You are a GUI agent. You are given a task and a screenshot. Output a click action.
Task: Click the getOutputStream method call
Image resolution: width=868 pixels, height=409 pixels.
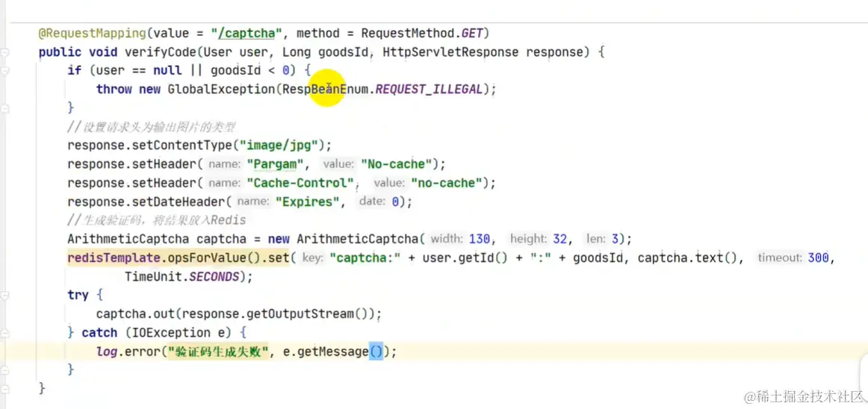pos(300,313)
